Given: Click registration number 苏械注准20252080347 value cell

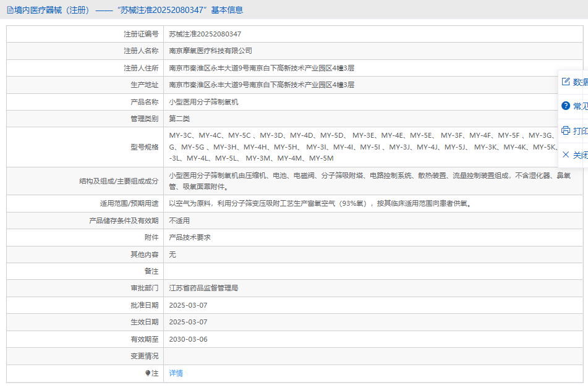Looking at the screenshot, I should (x=205, y=34).
